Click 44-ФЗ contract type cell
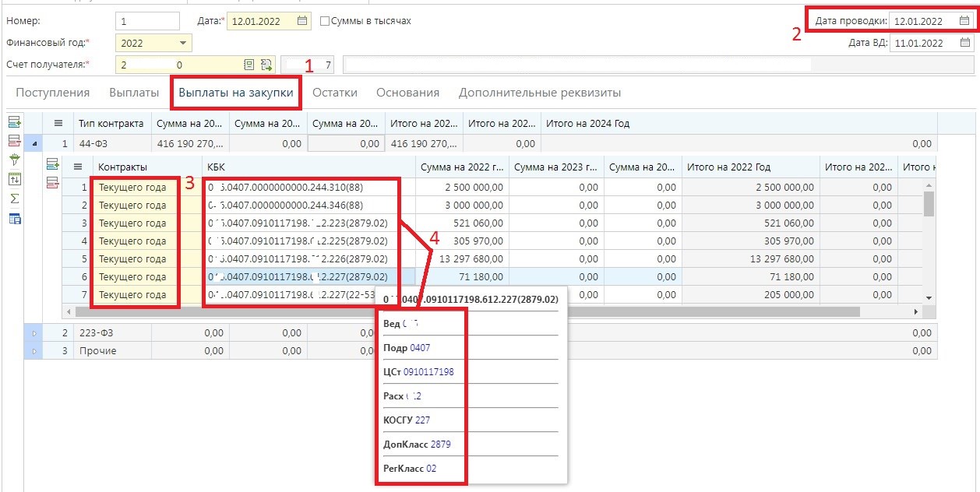Image resolution: width=980 pixels, height=492 pixels. click(112, 143)
